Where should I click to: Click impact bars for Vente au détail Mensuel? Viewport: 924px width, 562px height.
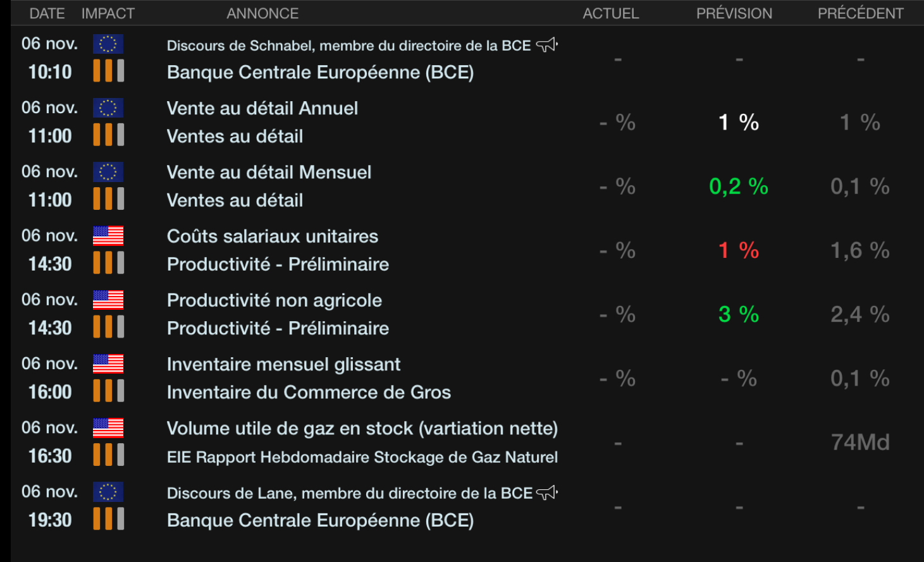pyautogui.click(x=109, y=199)
